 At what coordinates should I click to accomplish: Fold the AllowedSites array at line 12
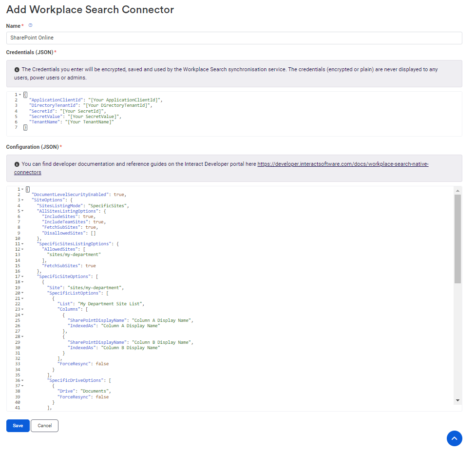(22, 249)
